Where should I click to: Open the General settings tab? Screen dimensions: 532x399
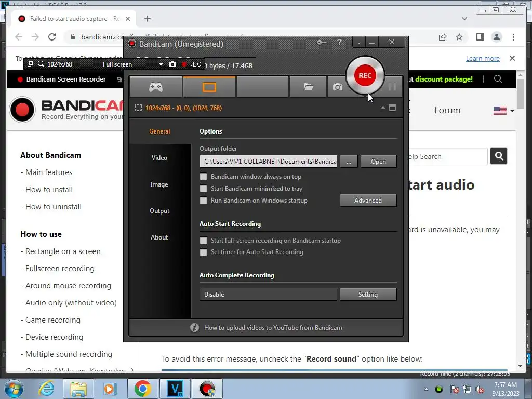159,131
